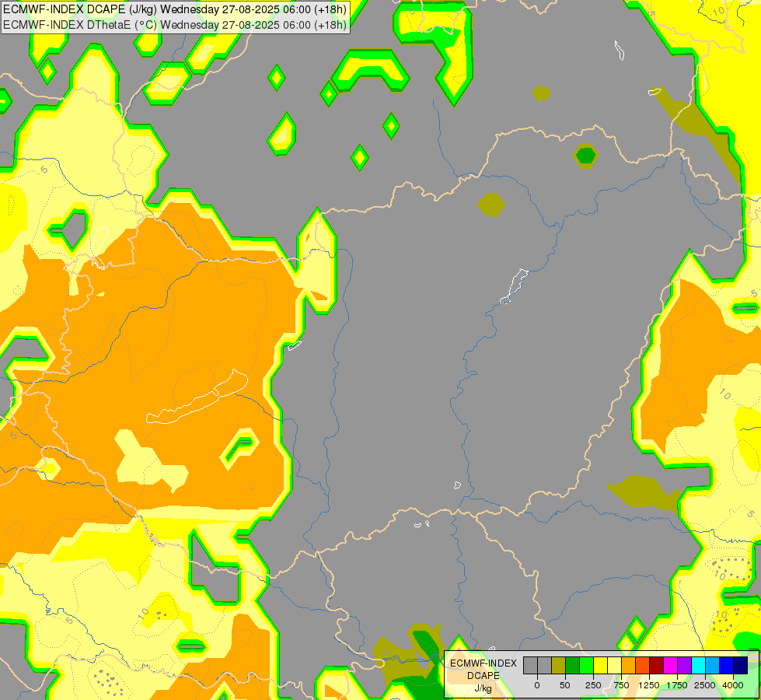Screen dimensions: 761x700
Task: Select the cyan legend swatch
Action: 698,665
